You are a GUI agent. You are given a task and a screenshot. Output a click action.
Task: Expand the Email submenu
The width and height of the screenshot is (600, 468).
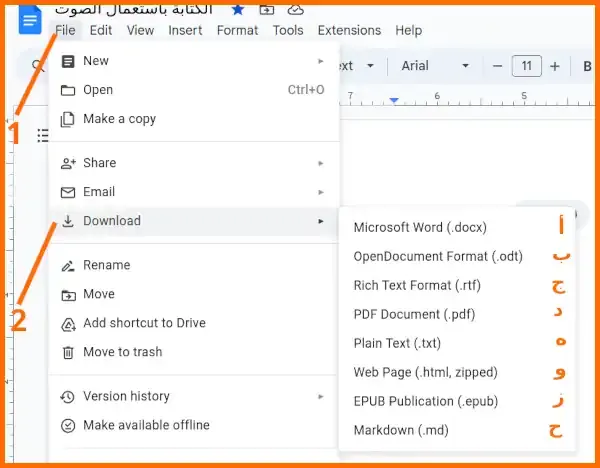tap(194, 192)
